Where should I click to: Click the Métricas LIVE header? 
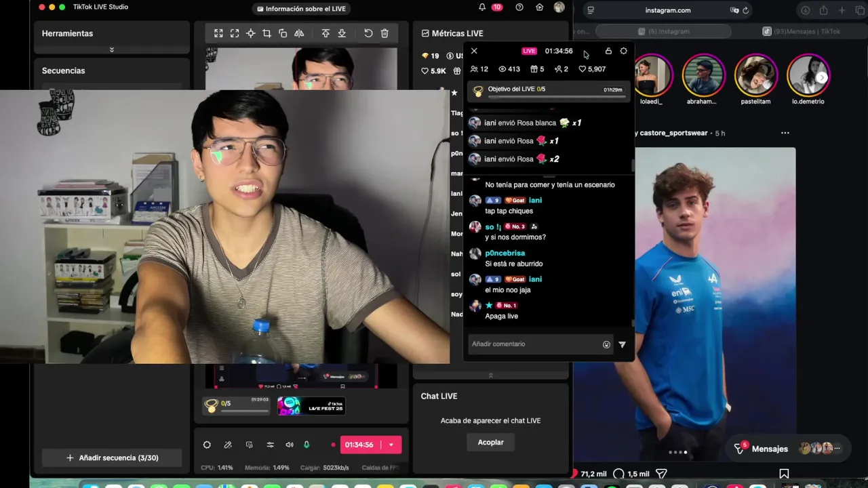click(x=452, y=33)
